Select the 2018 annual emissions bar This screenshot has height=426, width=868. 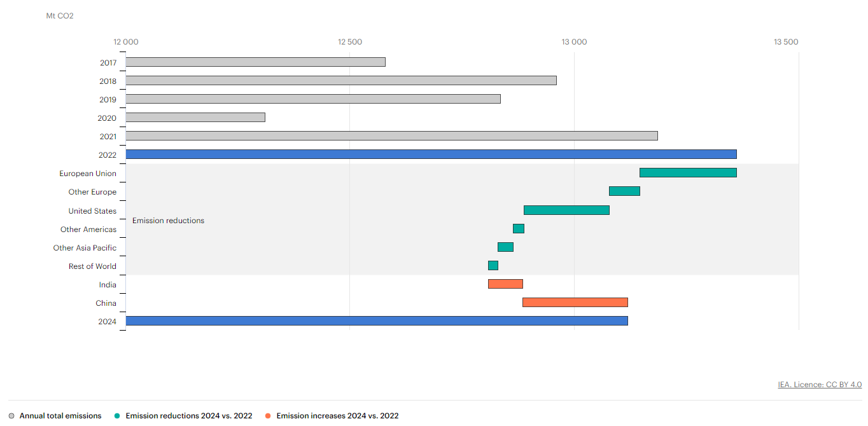(340, 81)
